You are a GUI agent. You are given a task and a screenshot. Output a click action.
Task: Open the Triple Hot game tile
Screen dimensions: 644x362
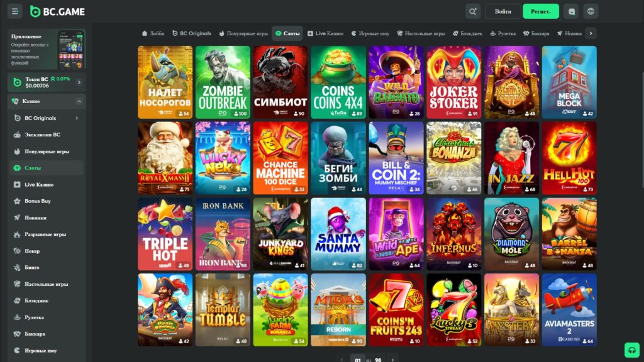[x=165, y=234]
